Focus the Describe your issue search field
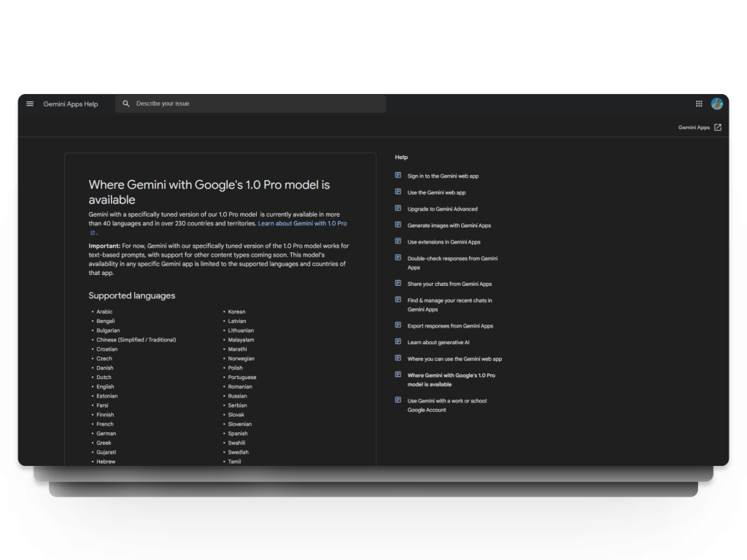This screenshot has height=560, width=747. [x=251, y=104]
